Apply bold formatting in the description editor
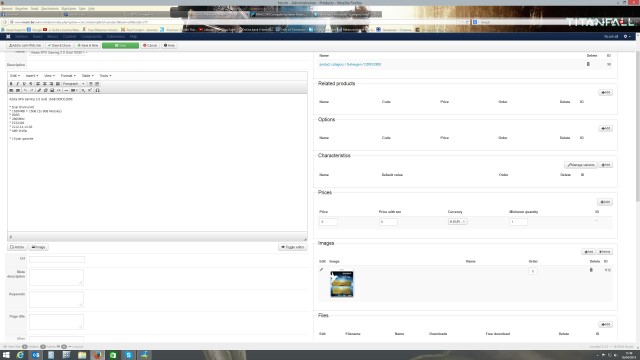Screen dimensions: 640x360 [11, 84]
